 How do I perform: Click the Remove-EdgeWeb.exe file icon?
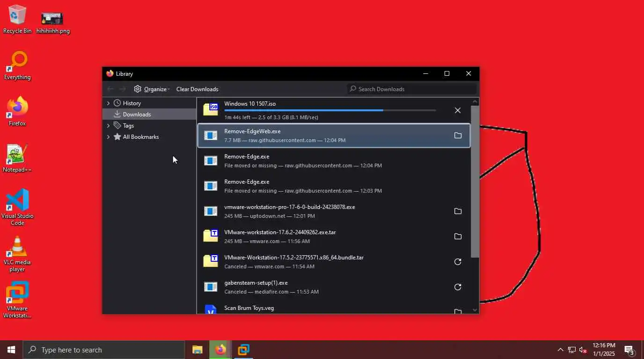point(211,136)
